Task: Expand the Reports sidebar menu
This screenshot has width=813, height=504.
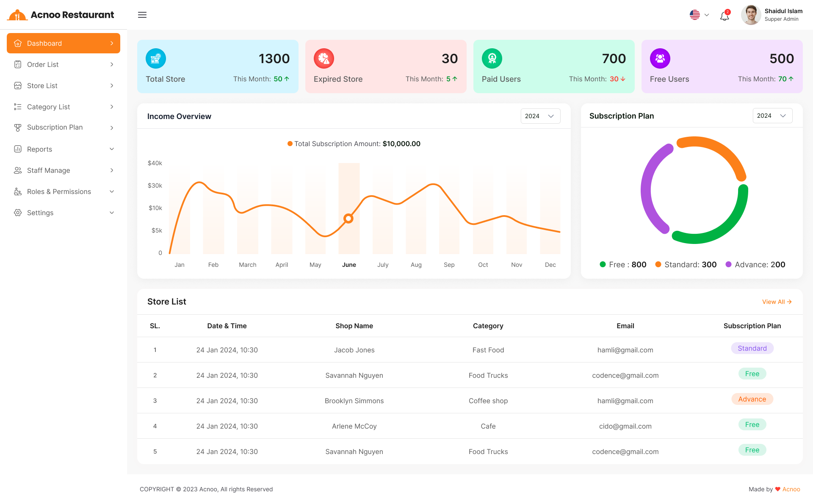Action: (x=64, y=149)
